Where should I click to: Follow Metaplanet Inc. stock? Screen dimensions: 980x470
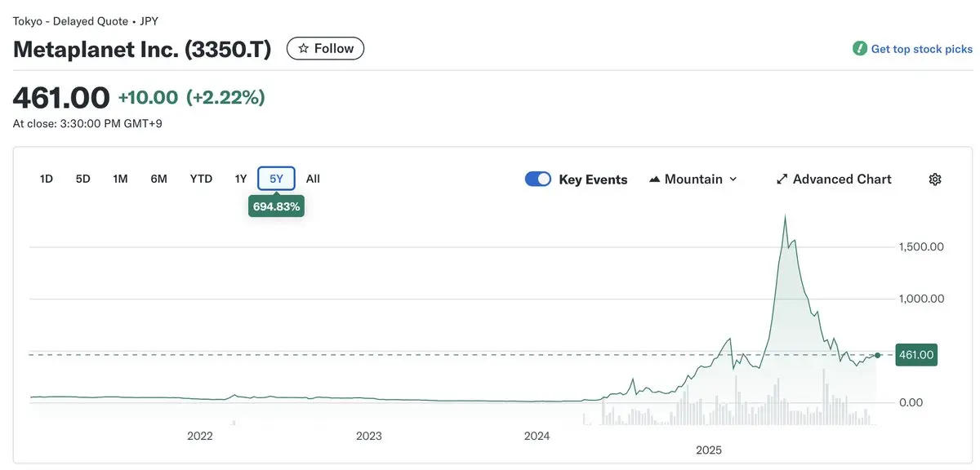[x=325, y=49]
